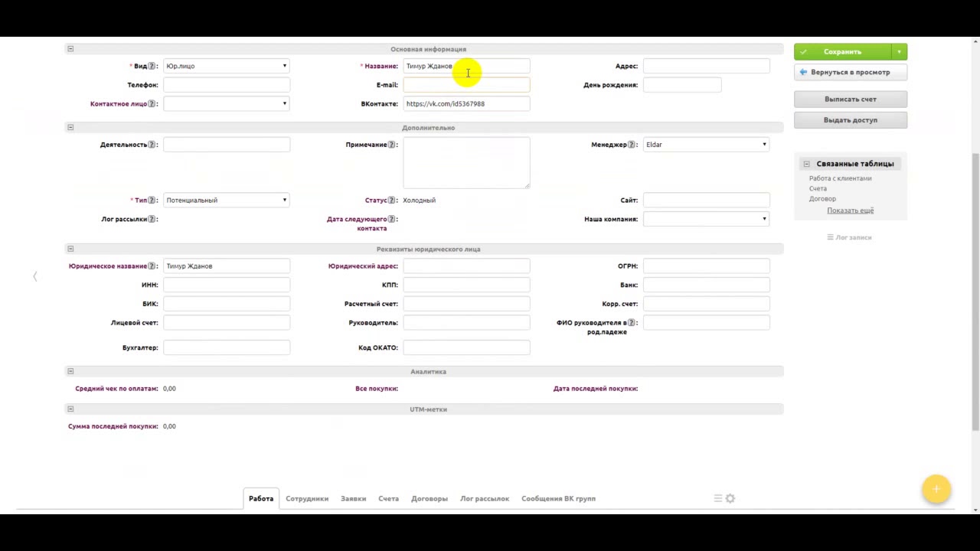Click help icon by Юридическое название

pyautogui.click(x=152, y=266)
